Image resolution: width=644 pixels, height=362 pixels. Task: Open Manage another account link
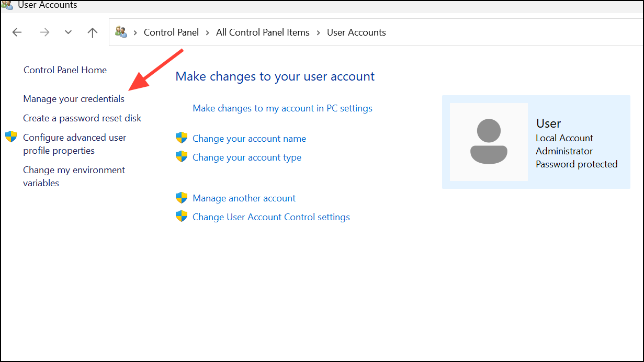244,198
